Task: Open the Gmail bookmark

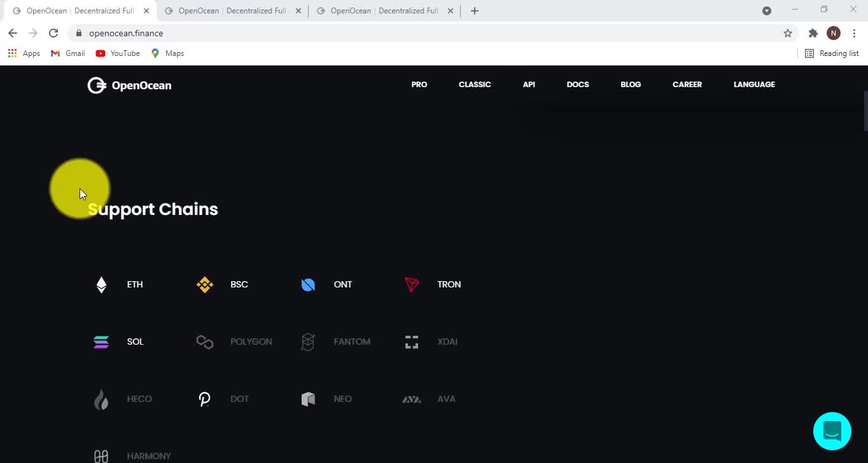Action: click(x=68, y=53)
